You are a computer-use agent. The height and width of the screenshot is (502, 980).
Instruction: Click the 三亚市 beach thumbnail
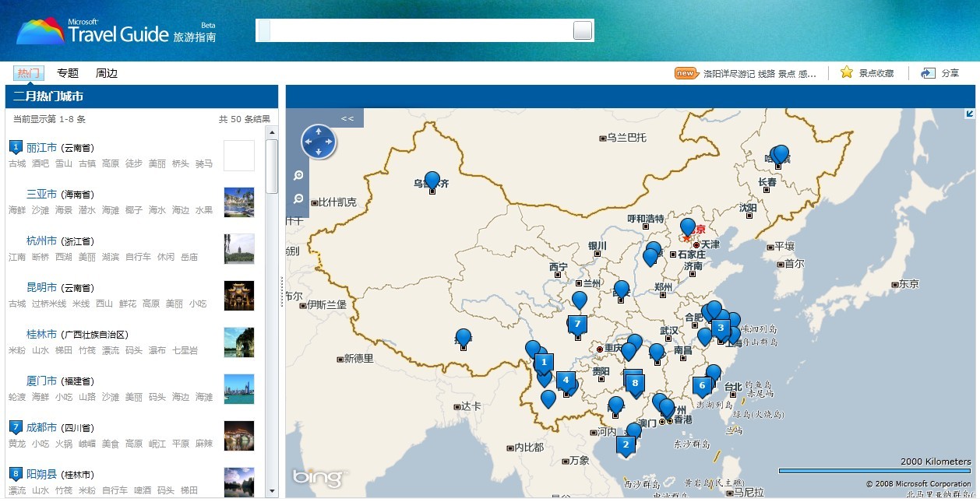pyautogui.click(x=238, y=202)
